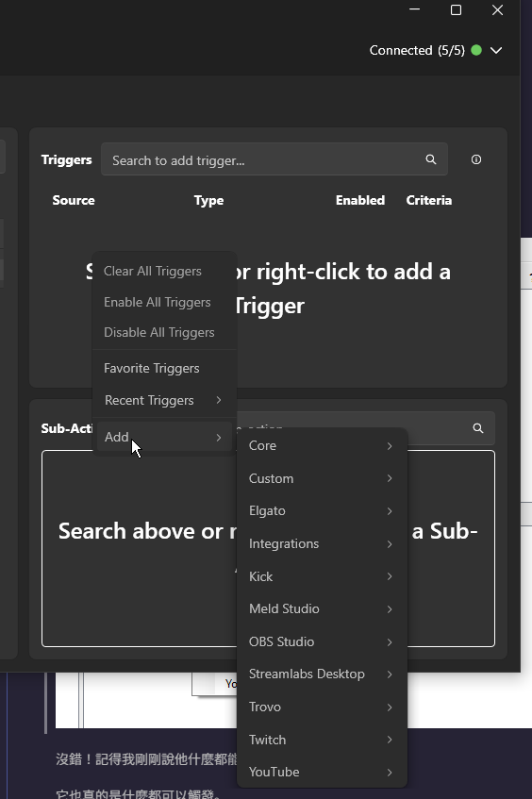
Task: Open Favorite Triggers menu entry
Action: coord(164,368)
